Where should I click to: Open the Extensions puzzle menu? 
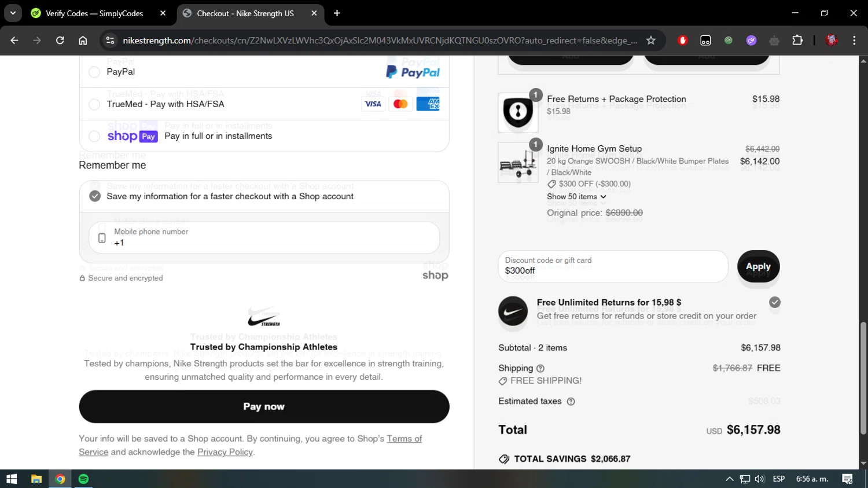(x=797, y=41)
